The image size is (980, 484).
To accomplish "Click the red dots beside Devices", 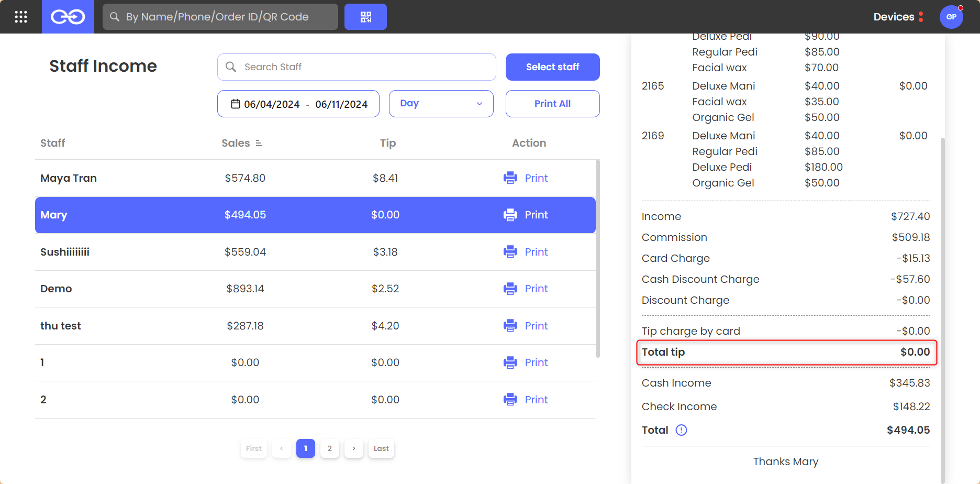I will 921,17.
